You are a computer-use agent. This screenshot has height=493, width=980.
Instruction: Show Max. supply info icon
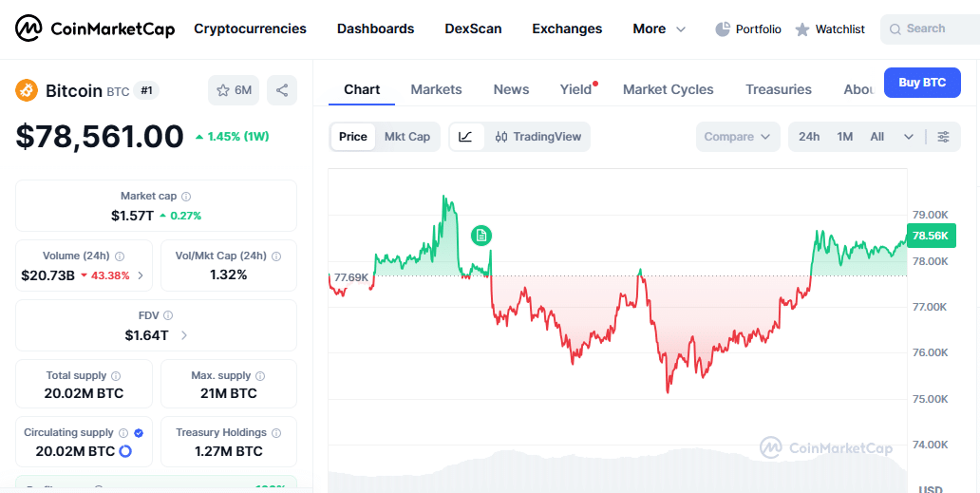coord(260,376)
